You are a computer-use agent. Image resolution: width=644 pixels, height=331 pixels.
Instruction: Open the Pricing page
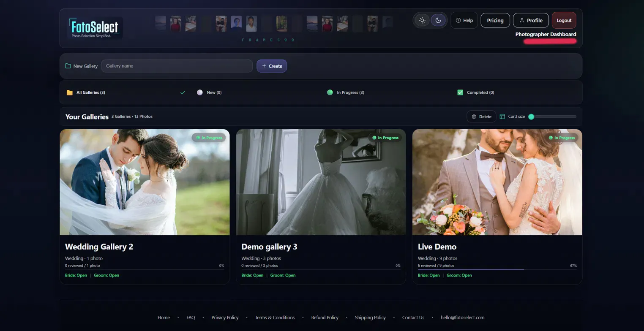tap(495, 20)
